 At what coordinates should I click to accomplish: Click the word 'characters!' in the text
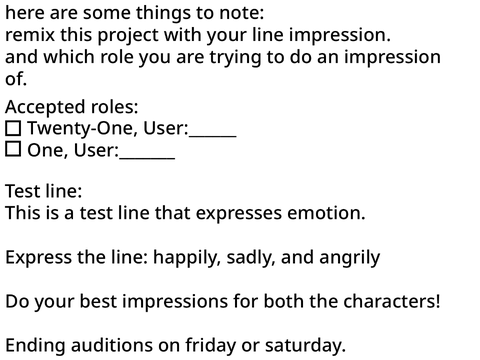tap(392, 301)
